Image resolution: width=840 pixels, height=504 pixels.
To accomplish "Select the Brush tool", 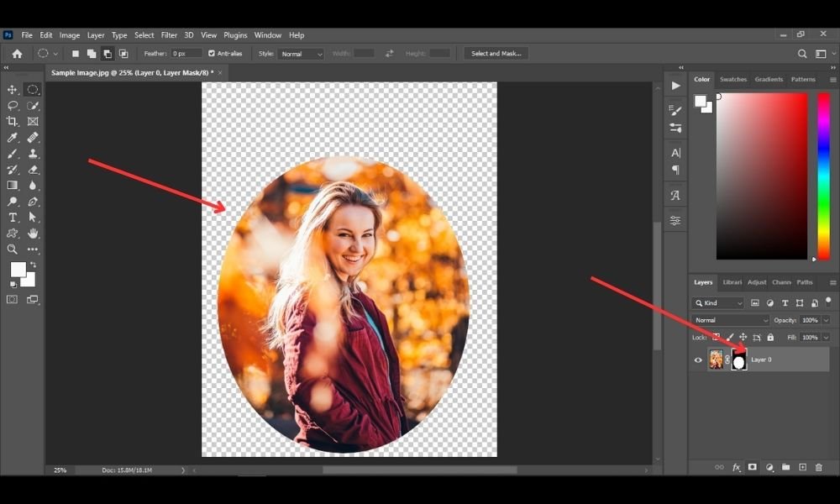I will click(x=13, y=154).
